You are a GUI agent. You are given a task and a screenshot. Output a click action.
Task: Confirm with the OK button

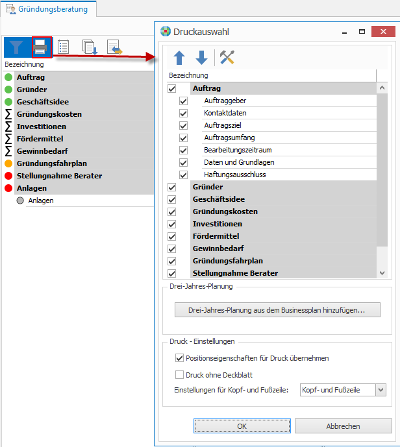242,426
